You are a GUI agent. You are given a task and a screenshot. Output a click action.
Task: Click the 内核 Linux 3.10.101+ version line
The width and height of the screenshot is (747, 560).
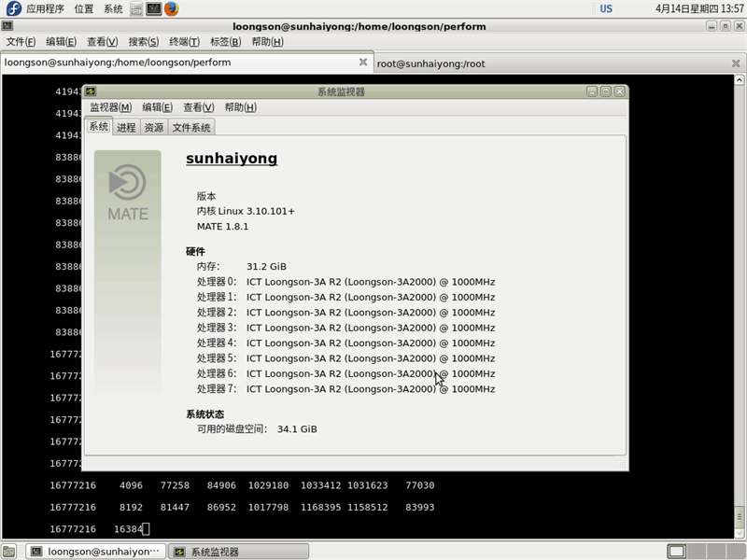click(x=246, y=211)
